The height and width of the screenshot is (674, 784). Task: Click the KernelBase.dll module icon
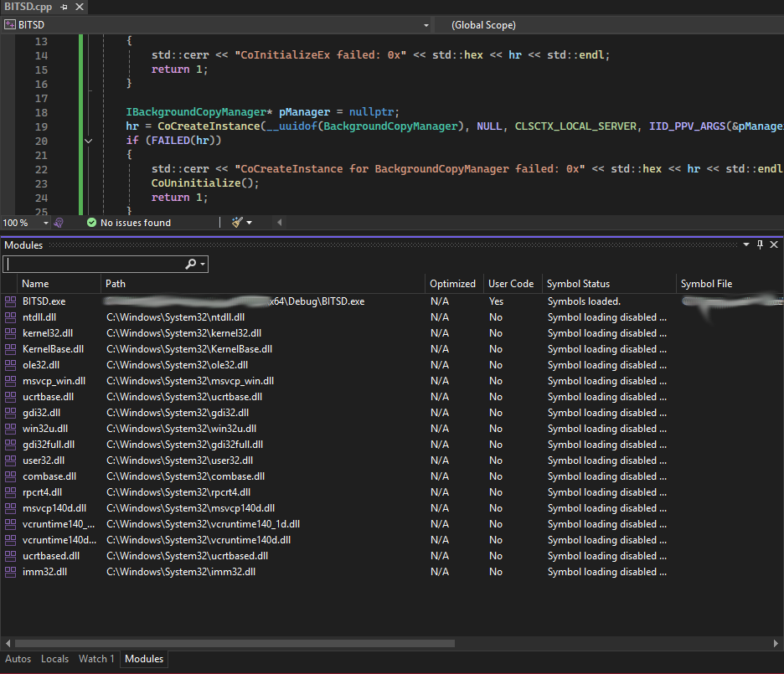tap(10, 349)
